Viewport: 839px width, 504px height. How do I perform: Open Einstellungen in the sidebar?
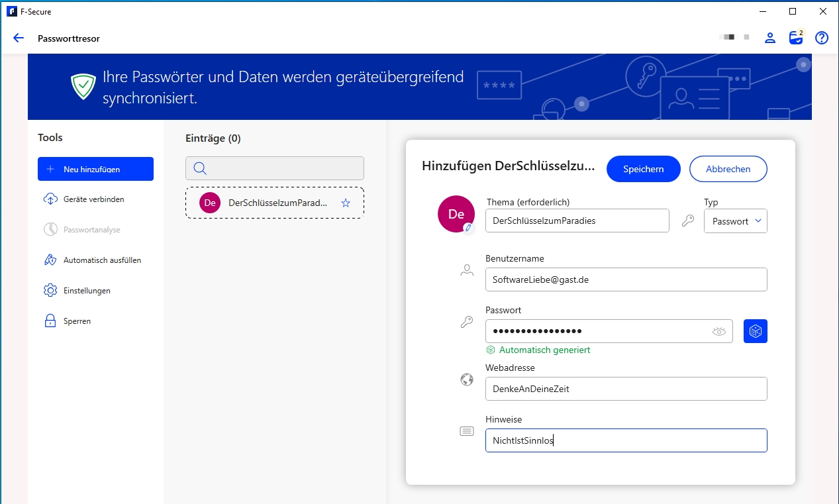pyautogui.click(x=87, y=291)
